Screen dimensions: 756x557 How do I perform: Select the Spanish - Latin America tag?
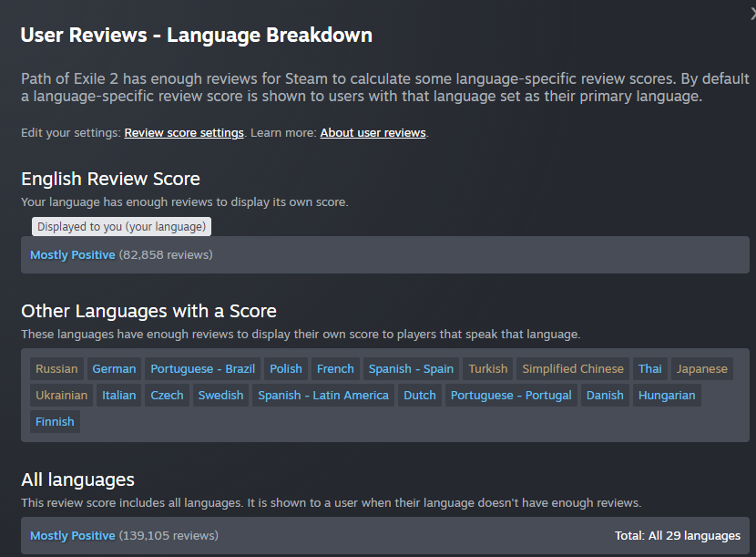pyautogui.click(x=323, y=396)
